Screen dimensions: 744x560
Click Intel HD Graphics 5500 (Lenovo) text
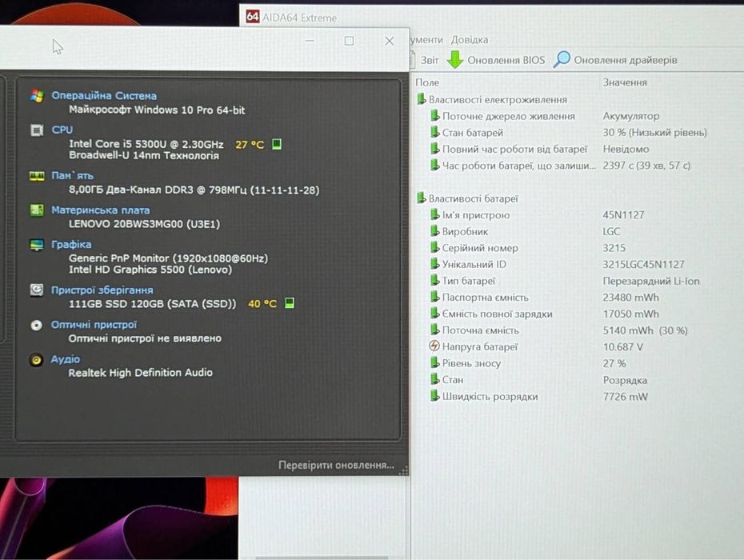(150, 270)
